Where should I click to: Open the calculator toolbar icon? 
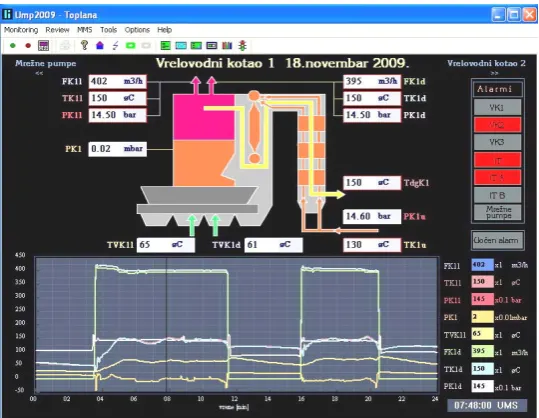[44, 45]
